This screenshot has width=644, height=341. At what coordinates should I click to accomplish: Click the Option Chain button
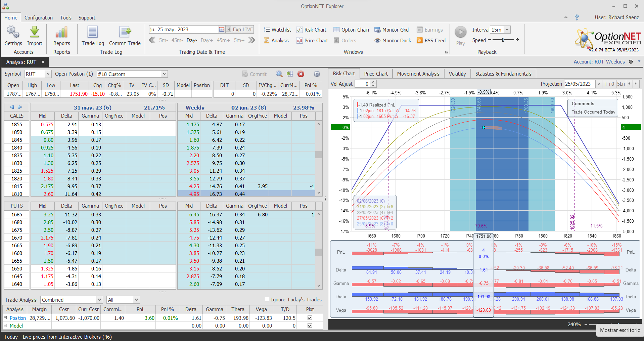[x=351, y=30]
